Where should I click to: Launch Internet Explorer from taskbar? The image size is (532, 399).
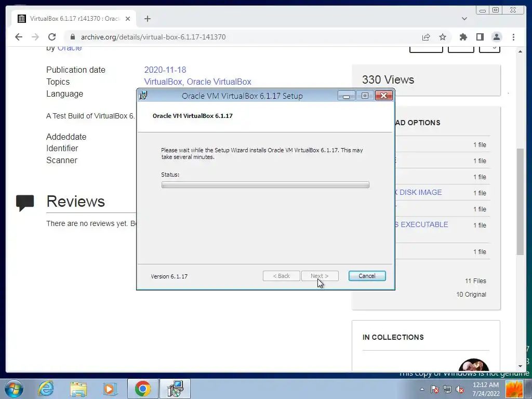(46, 389)
